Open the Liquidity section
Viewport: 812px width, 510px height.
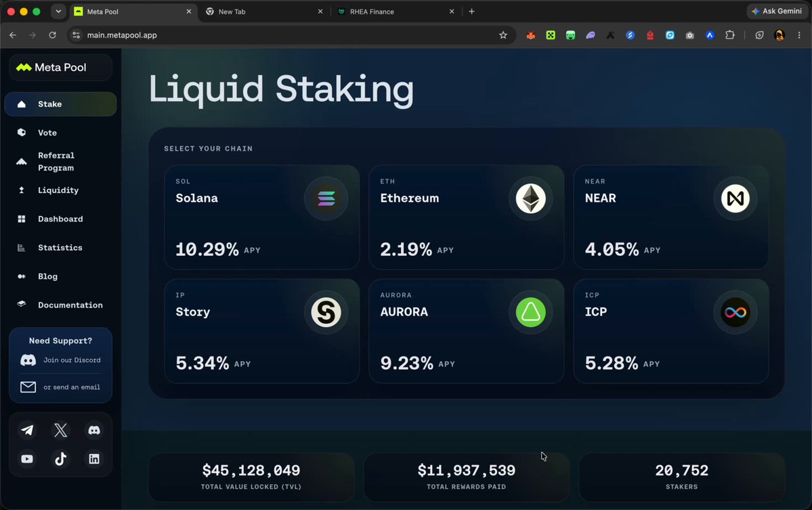tap(60, 190)
